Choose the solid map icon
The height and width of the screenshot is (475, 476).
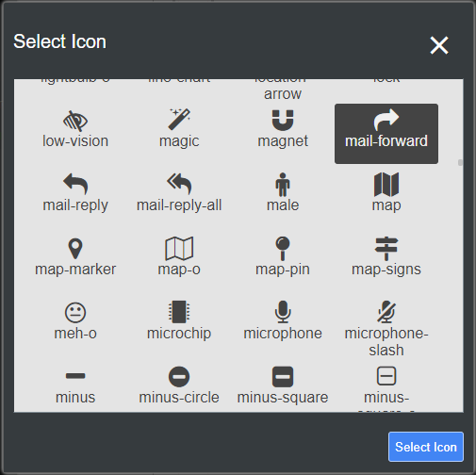tap(386, 185)
